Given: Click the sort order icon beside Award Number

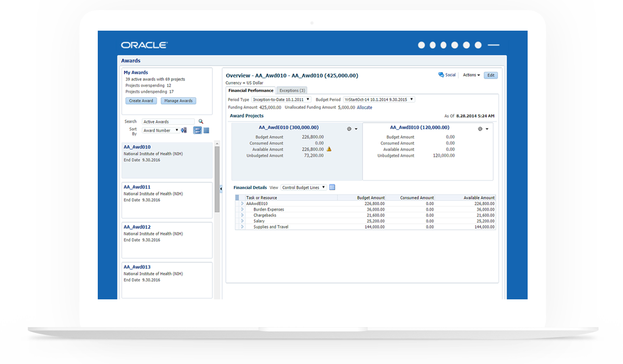Looking at the screenshot, I should tap(184, 130).
